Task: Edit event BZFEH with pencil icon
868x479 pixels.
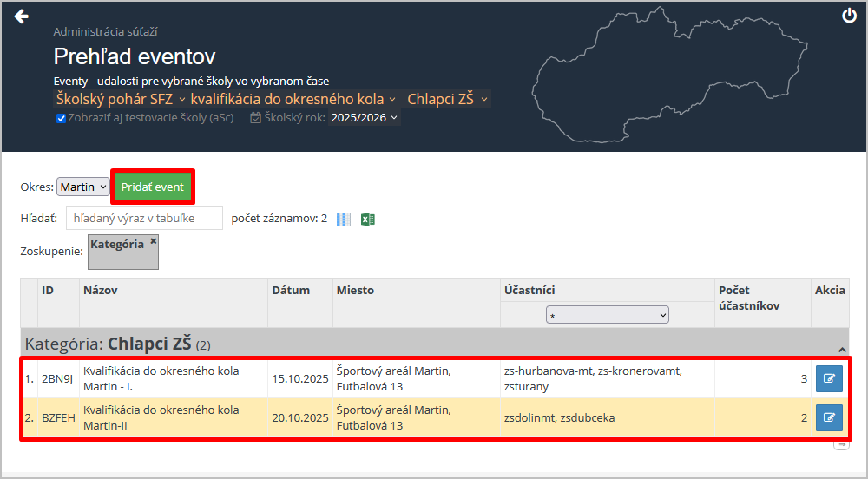Action: pos(828,418)
